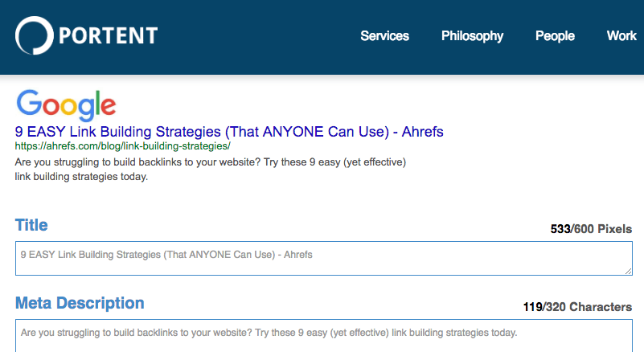This screenshot has width=644, height=352.
Task: Open the People navigation item
Action: (555, 36)
